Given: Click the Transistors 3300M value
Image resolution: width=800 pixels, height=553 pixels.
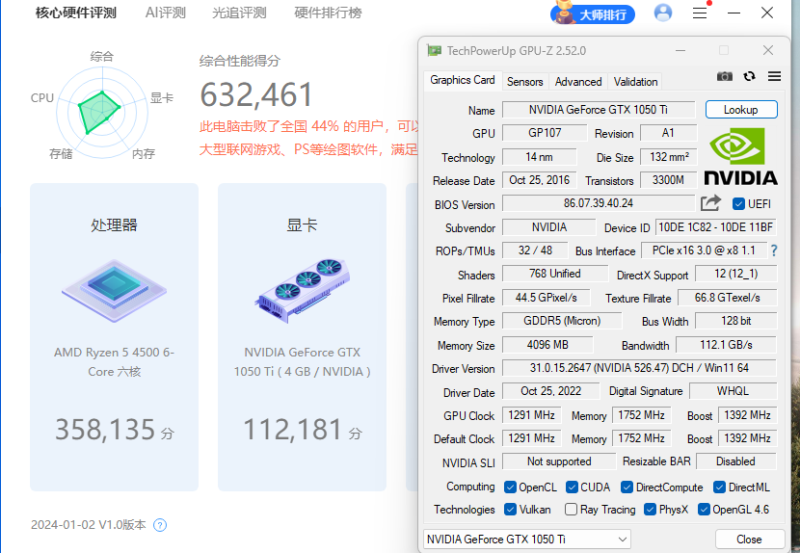Looking at the screenshot, I should (668, 180).
